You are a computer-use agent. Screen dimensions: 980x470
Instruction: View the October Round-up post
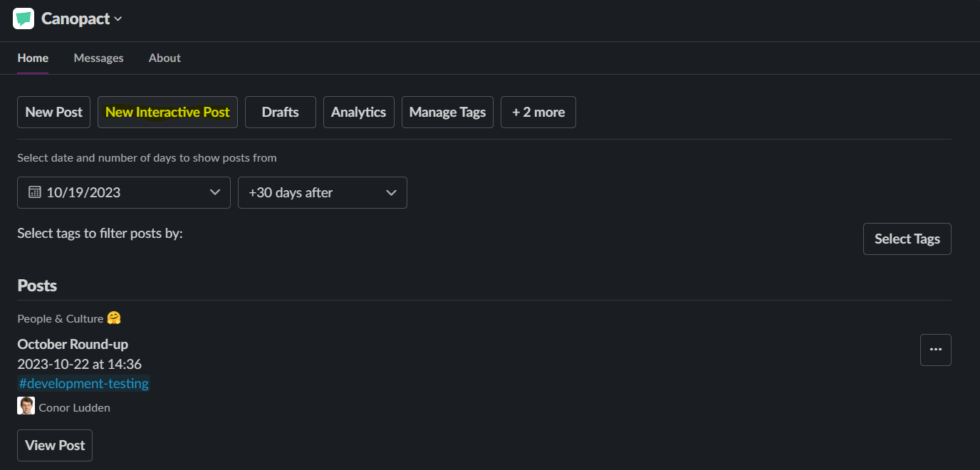pyautogui.click(x=55, y=445)
